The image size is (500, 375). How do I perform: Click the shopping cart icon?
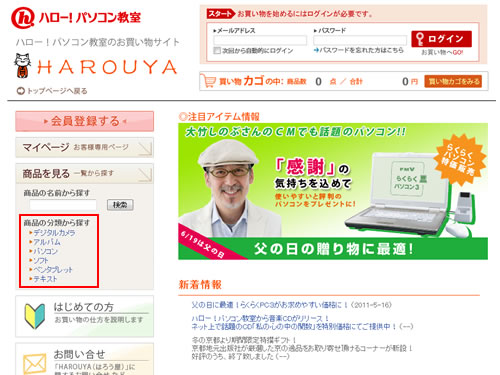coord(208,81)
